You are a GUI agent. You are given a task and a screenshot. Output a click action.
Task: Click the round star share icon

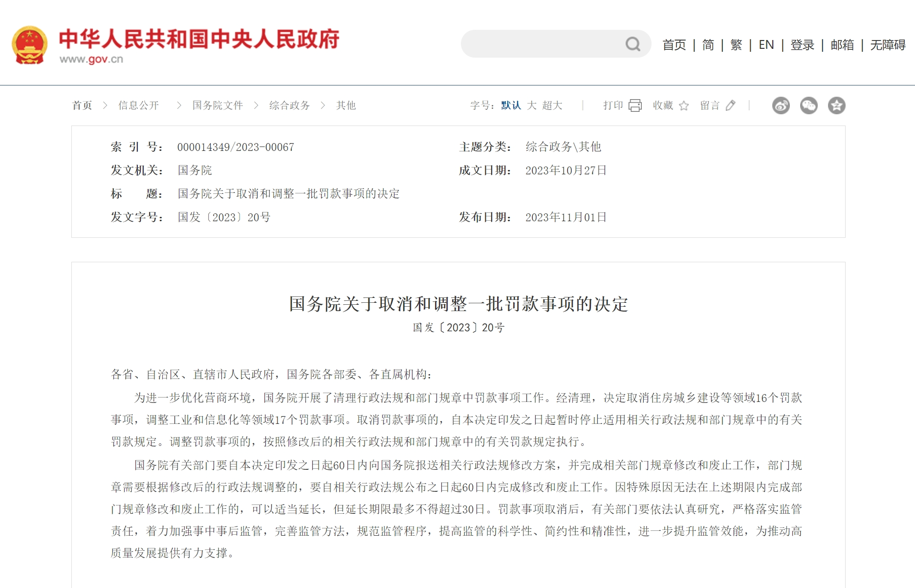[836, 105]
